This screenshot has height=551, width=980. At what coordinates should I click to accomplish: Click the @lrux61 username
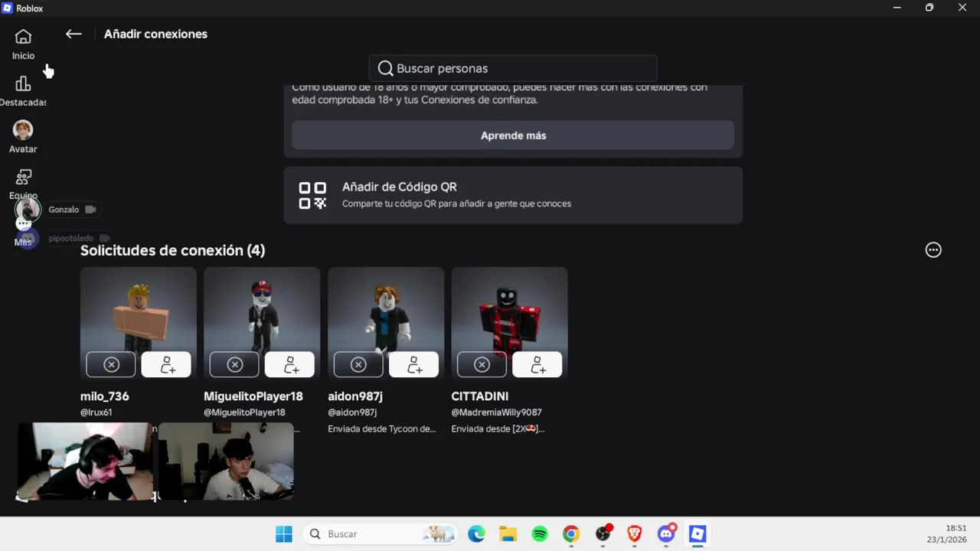pos(96,412)
